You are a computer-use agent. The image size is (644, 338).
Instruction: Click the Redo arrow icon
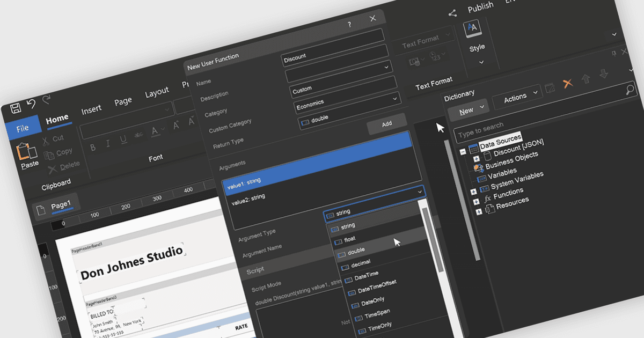[x=46, y=99]
